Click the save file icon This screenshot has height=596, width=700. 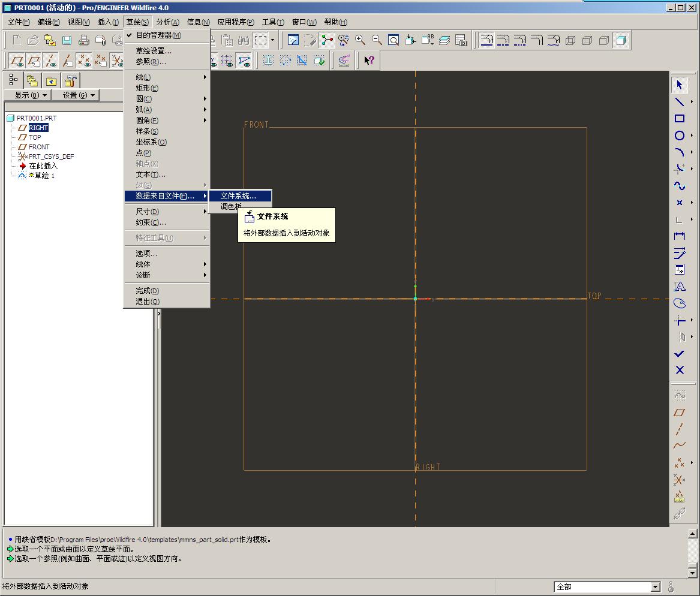pyautogui.click(x=67, y=41)
